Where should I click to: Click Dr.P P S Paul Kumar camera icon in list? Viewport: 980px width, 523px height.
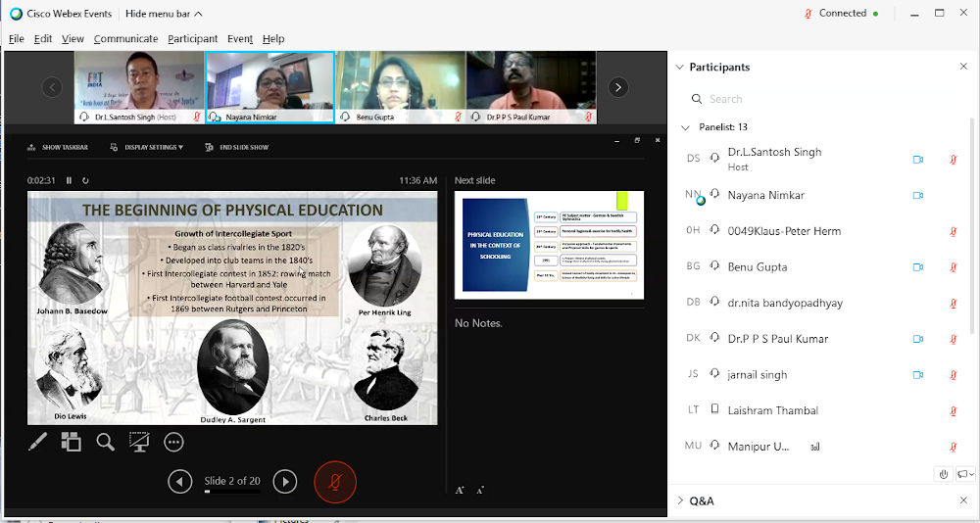point(918,339)
